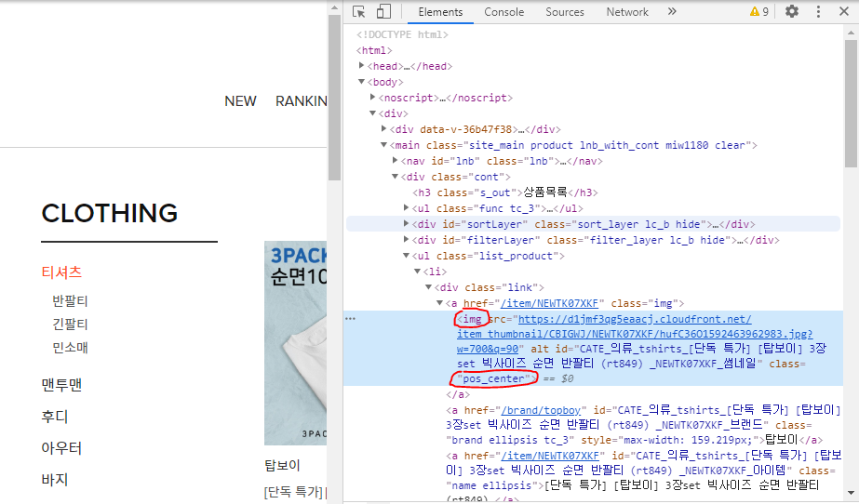The width and height of the screenshot is (859, 504).
Task: Collapse the a class img node
Action: click(439, 303)
